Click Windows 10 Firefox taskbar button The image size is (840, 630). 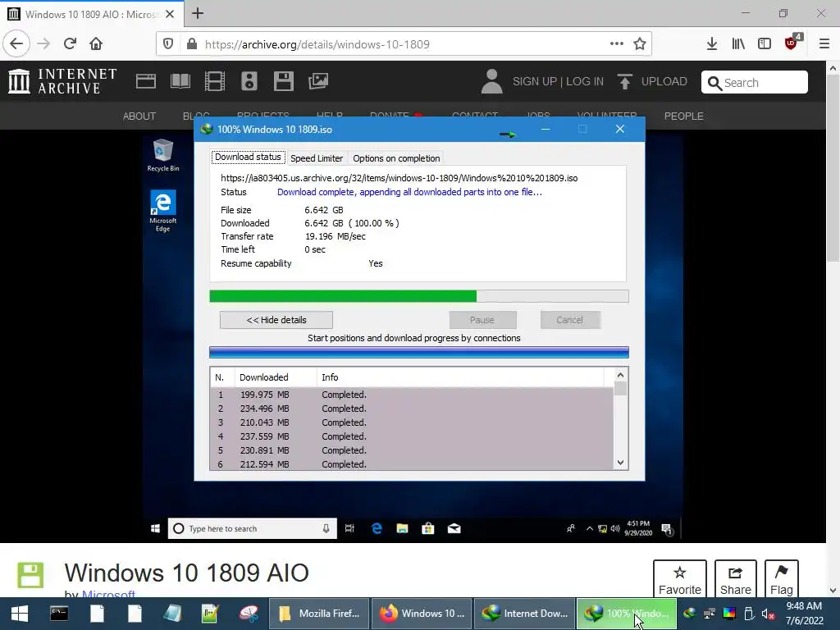point(422,614)
